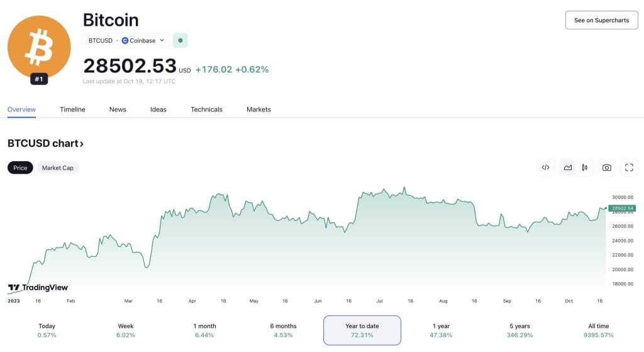
Task: Switch to candlestick chart style
Action: (x=585, y=167)
